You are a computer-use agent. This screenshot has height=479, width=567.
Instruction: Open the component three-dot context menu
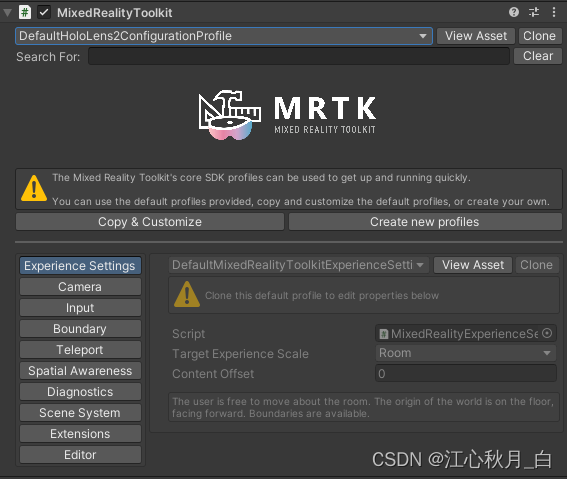coord(554,12)
